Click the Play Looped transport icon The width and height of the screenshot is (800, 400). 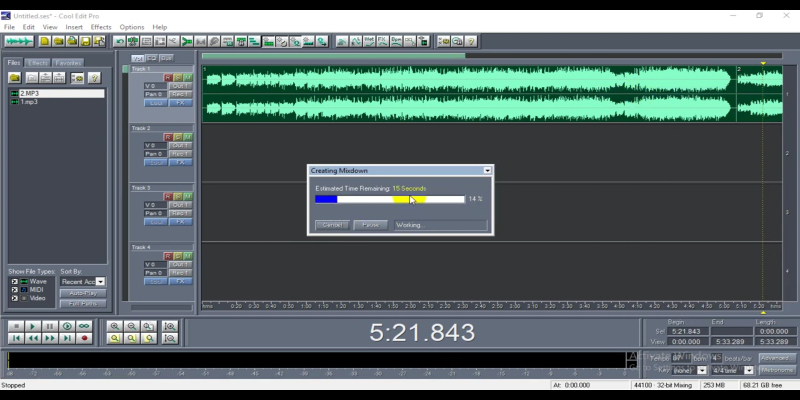(x=84, y=326)
